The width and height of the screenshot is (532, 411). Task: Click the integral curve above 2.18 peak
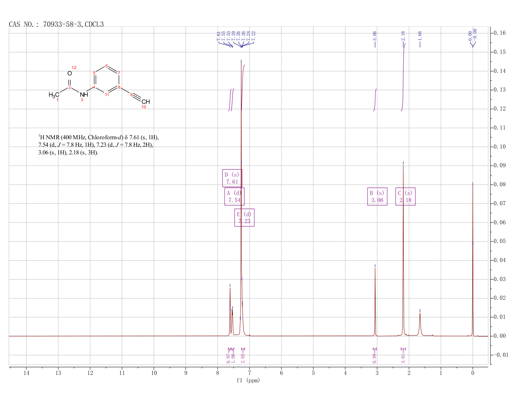tap(403, 77)
